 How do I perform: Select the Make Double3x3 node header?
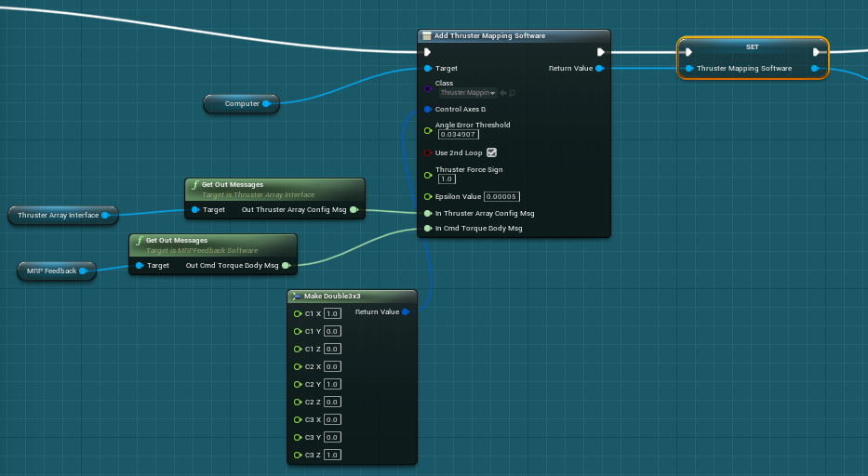352,296
